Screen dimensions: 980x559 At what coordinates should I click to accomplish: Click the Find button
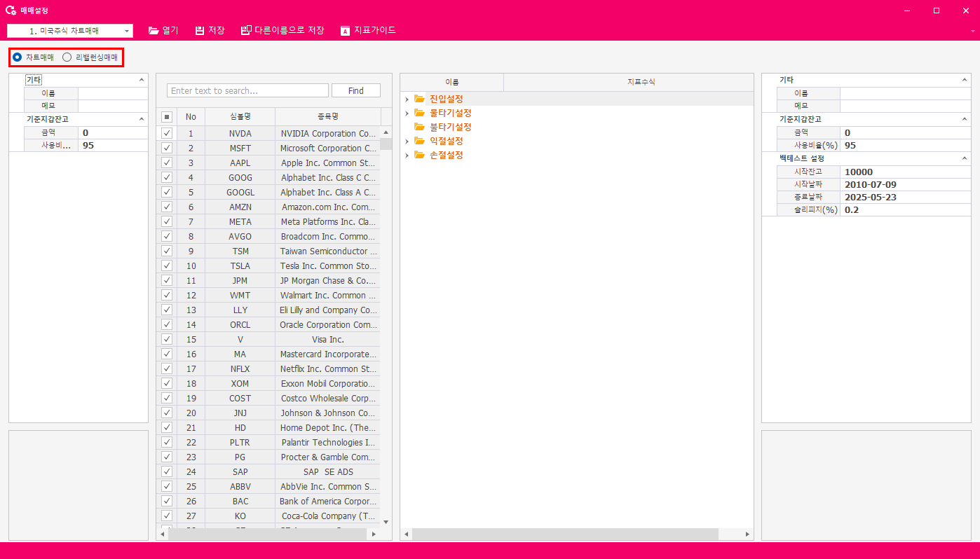pos(356,90)
